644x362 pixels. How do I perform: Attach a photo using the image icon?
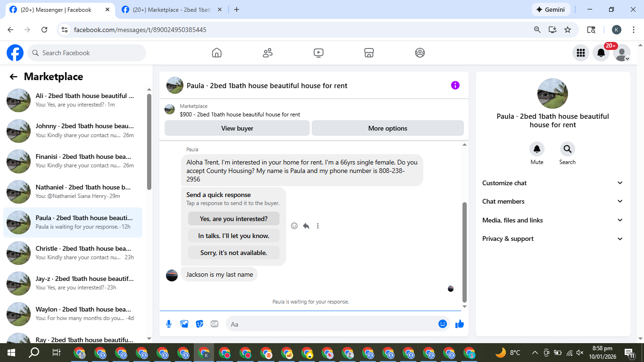pos(184,324)
